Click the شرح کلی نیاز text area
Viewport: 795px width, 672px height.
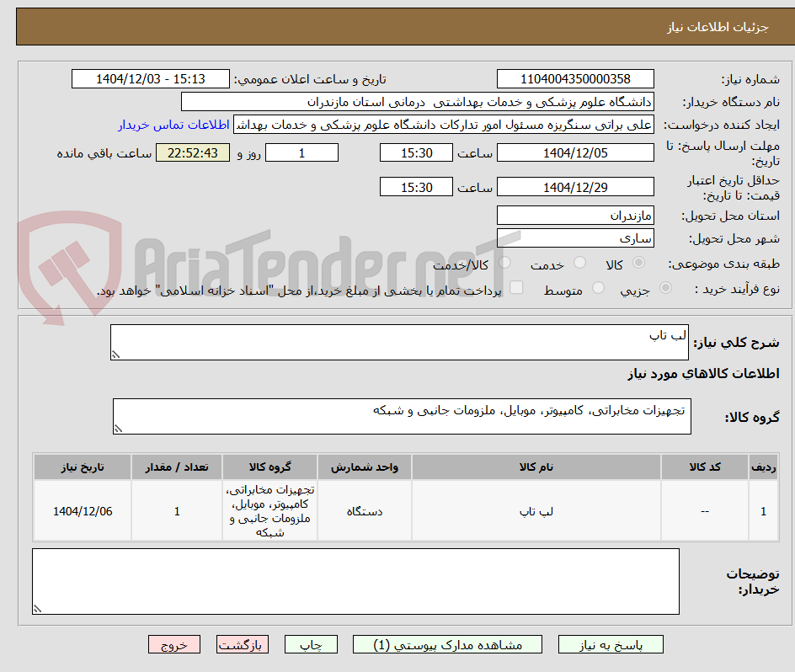399,343
